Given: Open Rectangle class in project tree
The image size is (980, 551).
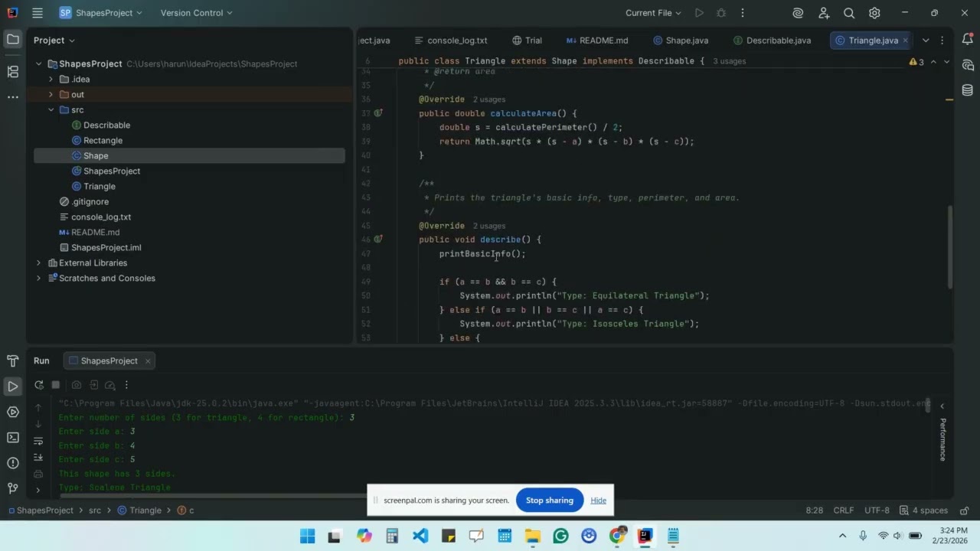Looking at the screenshot, I should coord(103,140).
